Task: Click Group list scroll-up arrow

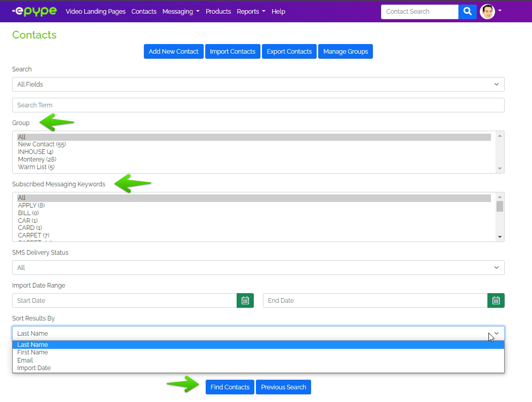Action: click(500, 136)
